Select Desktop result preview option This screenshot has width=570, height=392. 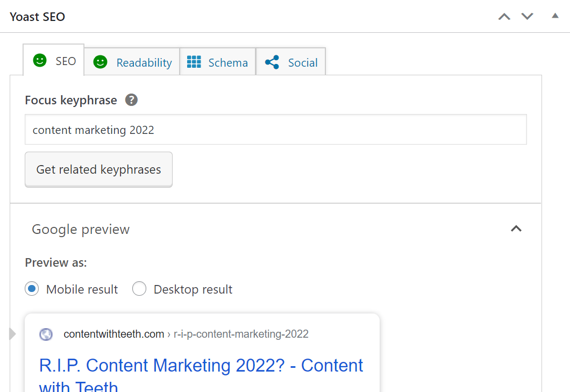tap(139, 289)
